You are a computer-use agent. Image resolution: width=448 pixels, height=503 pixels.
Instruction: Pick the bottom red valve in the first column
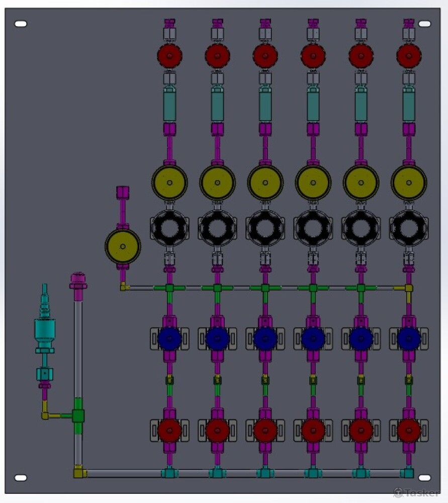169,431
